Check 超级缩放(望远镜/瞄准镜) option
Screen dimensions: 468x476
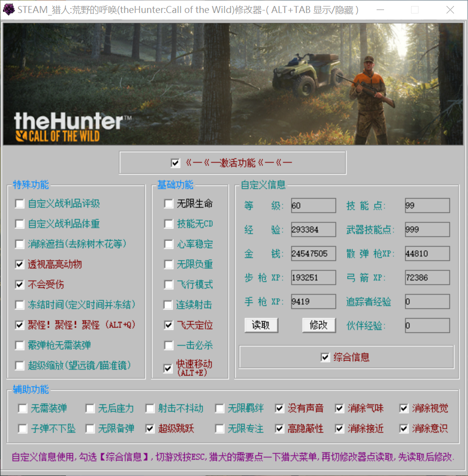pos(19,365)
